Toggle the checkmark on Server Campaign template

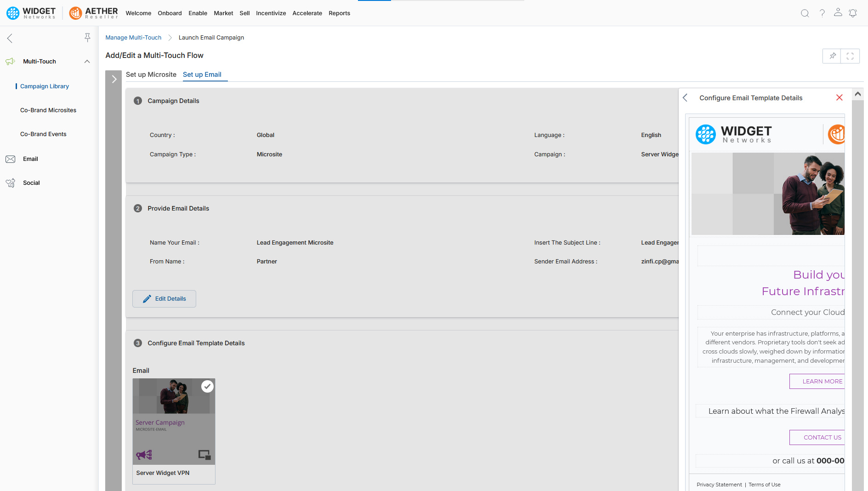pyautogui.click(x=208, y=386)
